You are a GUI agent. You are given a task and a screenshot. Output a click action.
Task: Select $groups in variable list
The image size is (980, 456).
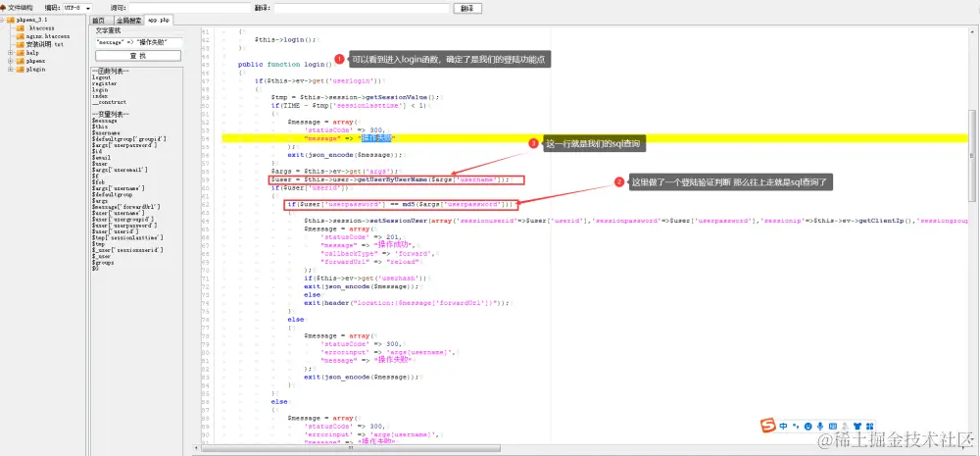pos(103,263)
